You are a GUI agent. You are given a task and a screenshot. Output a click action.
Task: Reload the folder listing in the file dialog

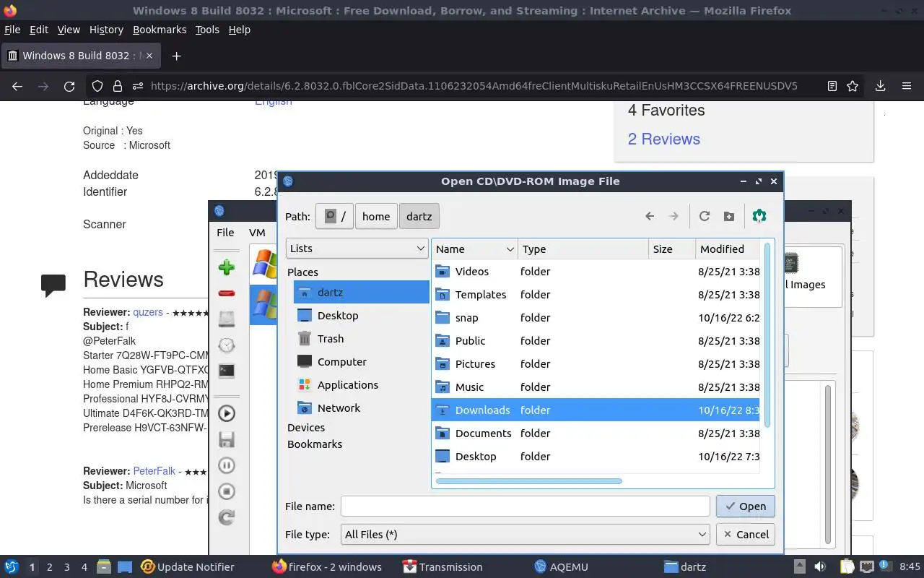click(x=705, y=216)
